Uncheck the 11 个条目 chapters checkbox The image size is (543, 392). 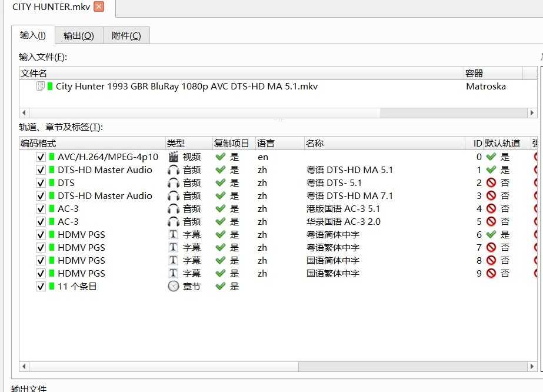[x=41, y=286]
